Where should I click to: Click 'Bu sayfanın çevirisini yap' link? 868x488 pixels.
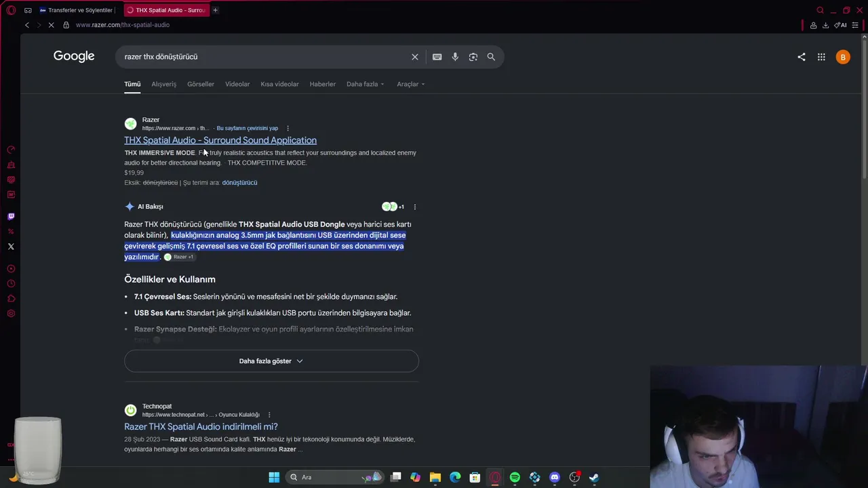248,128
